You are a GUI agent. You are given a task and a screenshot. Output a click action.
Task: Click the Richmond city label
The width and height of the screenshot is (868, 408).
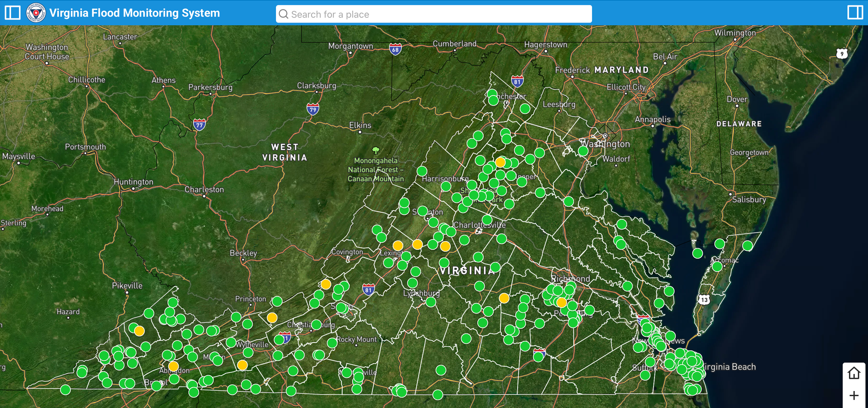click(x=570, y=279)
